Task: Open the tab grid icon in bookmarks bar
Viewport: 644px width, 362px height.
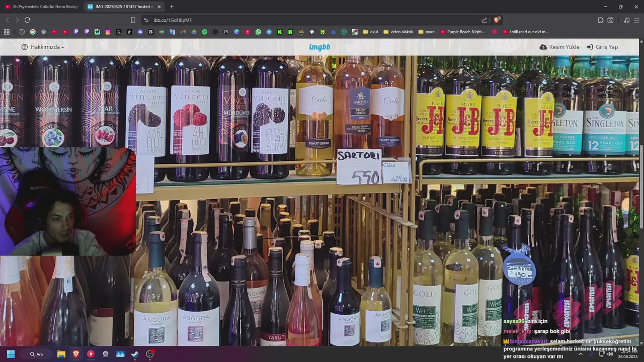Action: (7, 32)
